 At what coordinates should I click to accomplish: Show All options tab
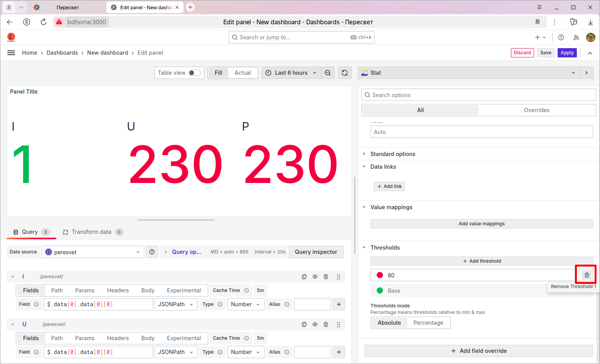[420, 110]
